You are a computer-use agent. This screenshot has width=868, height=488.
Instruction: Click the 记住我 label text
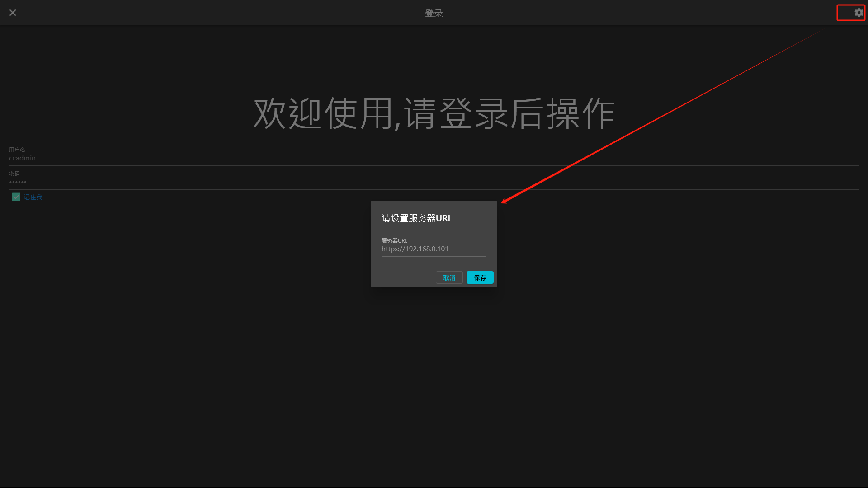[x=33, y=197]
